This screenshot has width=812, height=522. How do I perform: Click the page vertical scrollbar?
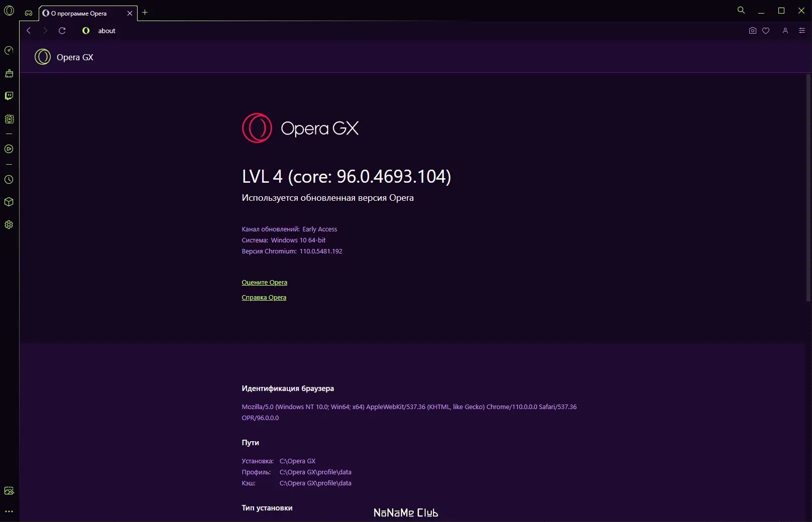(808, 187)
